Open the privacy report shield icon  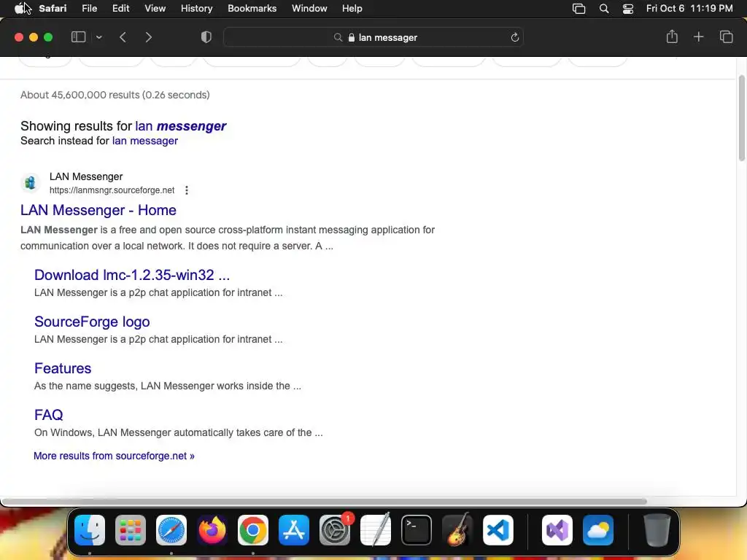tap(206, 37)
